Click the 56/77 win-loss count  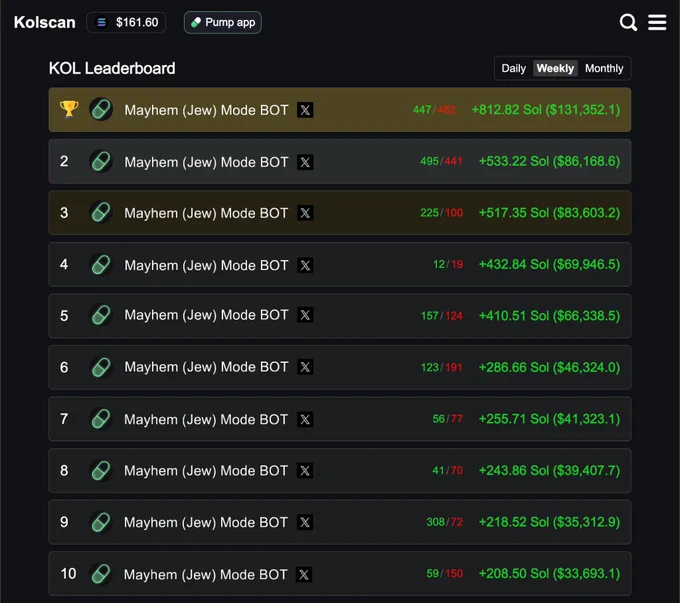click(x=448, y=419)
